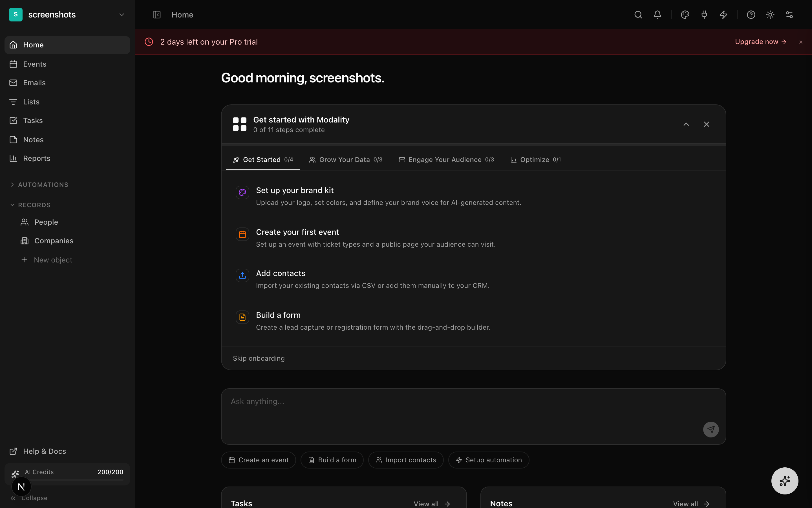The height and width of the screenshot is (508, 812).
Task: Click the document icon for Build a form
Action: pyautogui.click(x=242, y=317)
